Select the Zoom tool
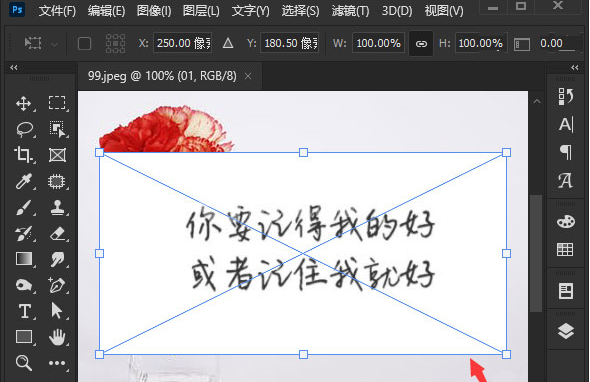Screen dimensions: 590x382 [24, 363]
